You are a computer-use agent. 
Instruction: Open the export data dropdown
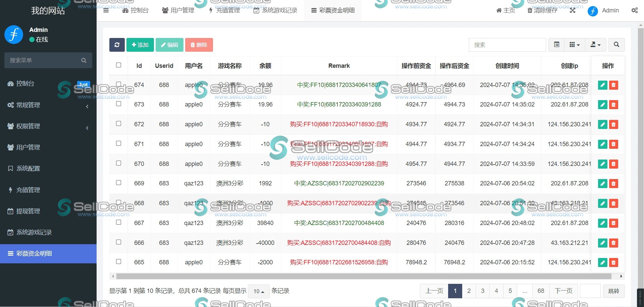point(595,45)
